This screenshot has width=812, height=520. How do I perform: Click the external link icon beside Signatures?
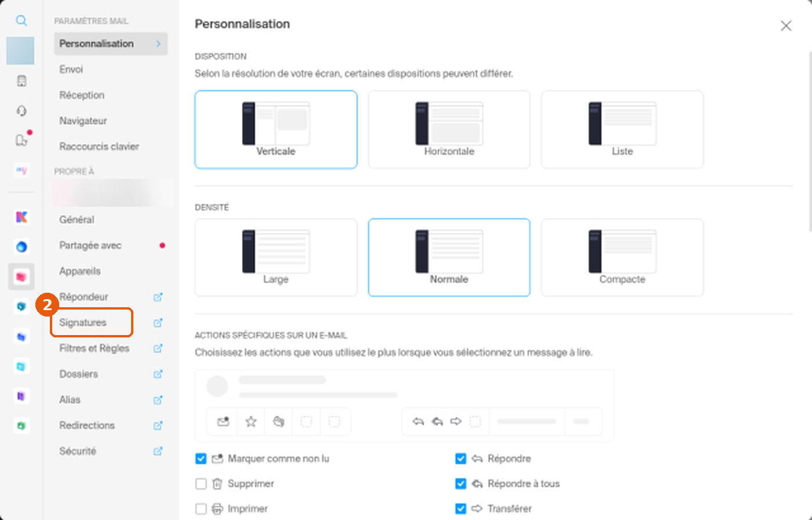pos(158,322)
